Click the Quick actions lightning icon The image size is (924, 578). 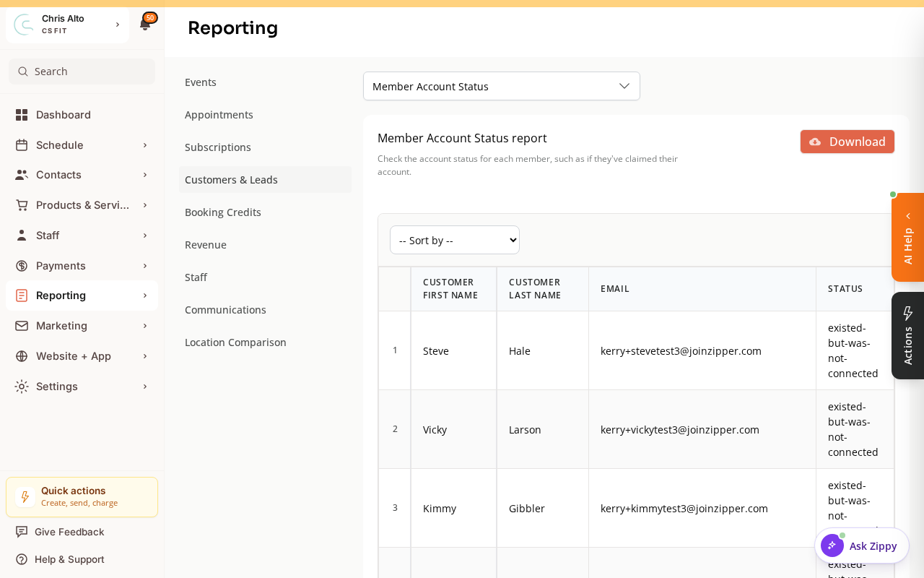(x=25, y=497)
